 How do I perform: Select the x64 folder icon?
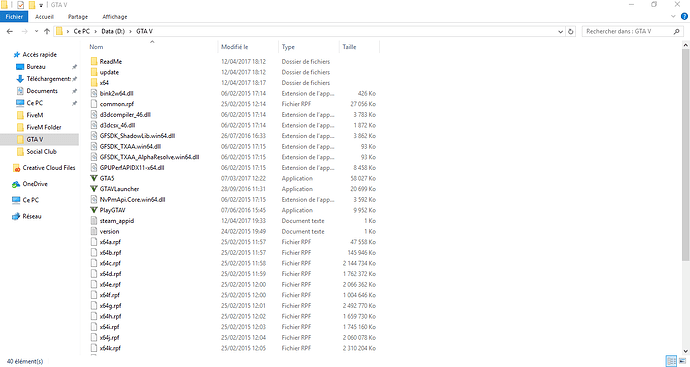click(94, 82)
